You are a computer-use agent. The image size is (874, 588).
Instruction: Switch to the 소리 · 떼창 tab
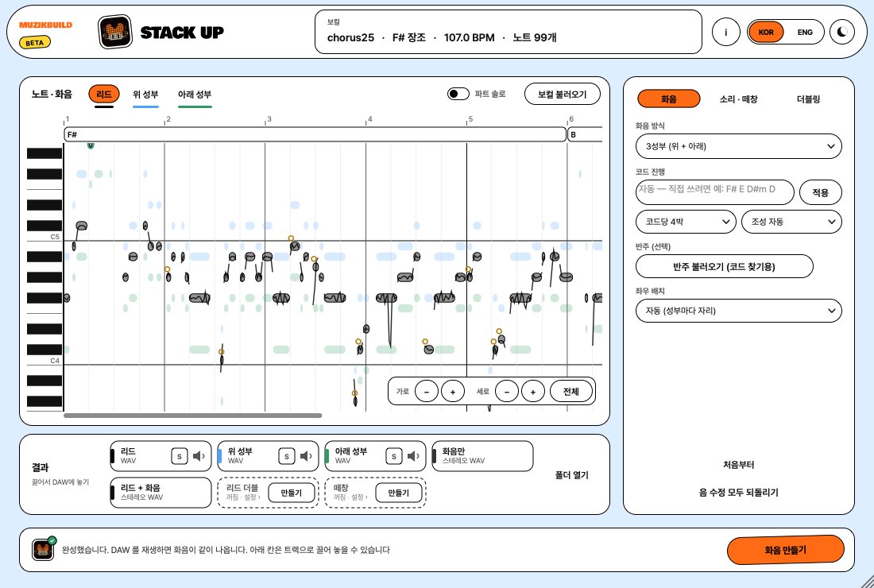tap(739, 99)
